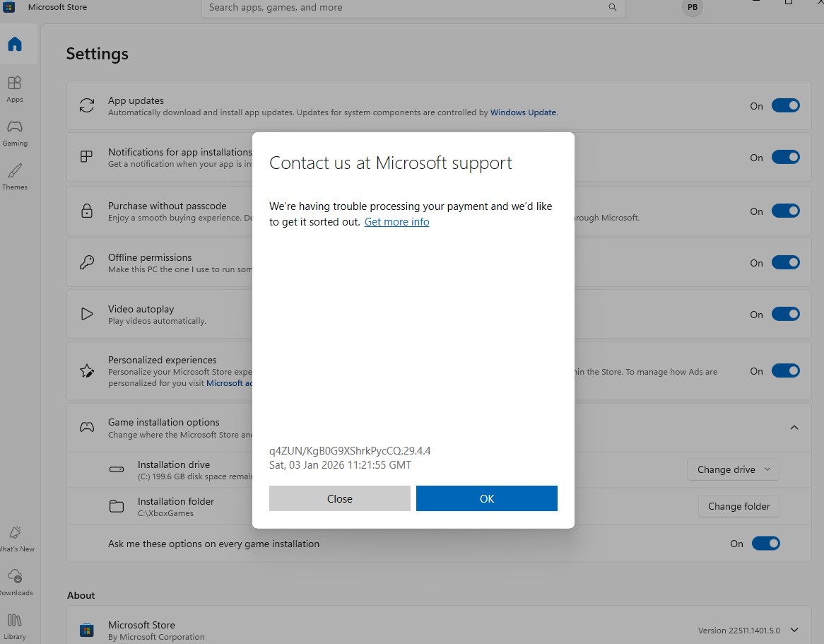824x644 pixels.
Task: Toggle Personalized experiences switch
Action: coord(786,370)
